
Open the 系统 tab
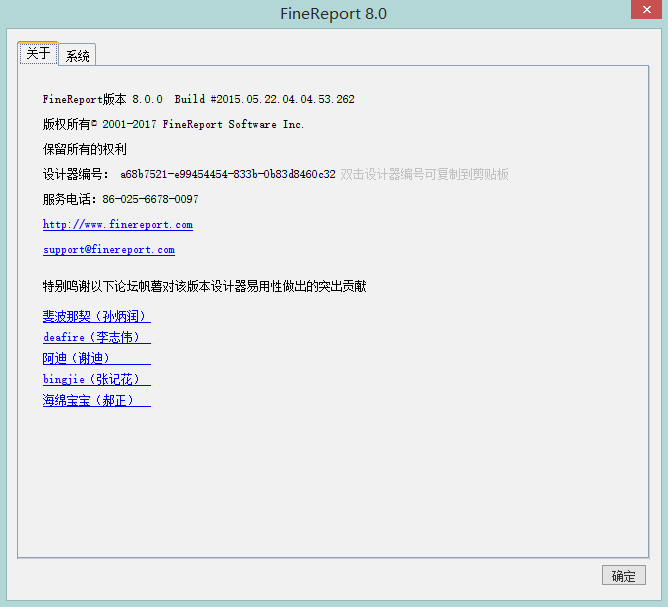click(77, 55)
